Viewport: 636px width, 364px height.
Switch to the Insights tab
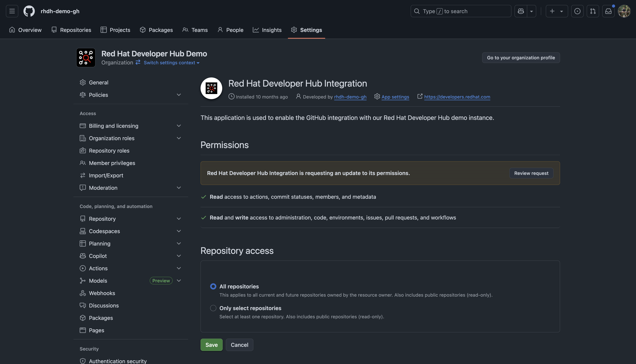pos(267,30)
